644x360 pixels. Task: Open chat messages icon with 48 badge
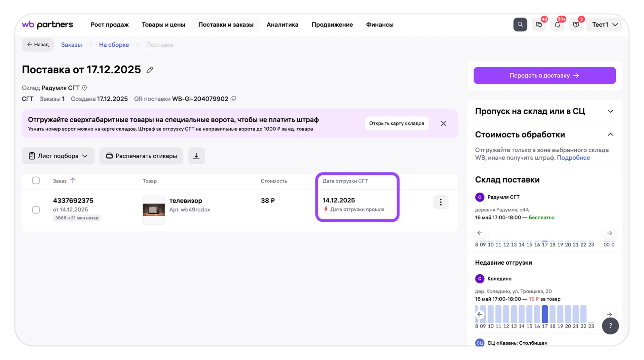click(x=539, y=25)
